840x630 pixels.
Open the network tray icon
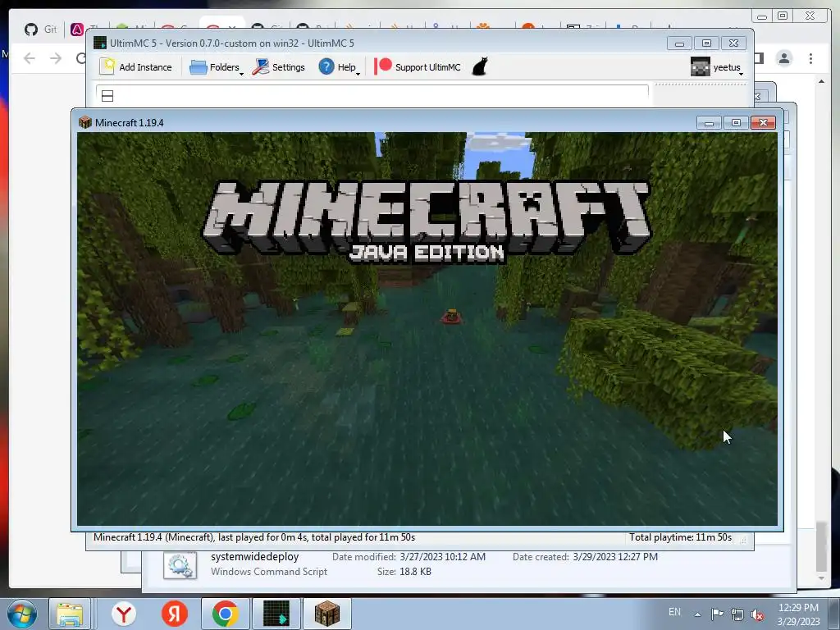(x=737, y=614)
